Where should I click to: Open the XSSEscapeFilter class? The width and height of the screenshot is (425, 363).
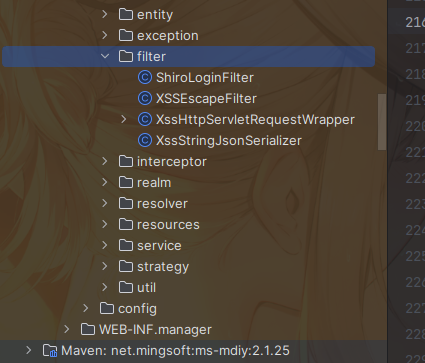click(x=206, y=99)
